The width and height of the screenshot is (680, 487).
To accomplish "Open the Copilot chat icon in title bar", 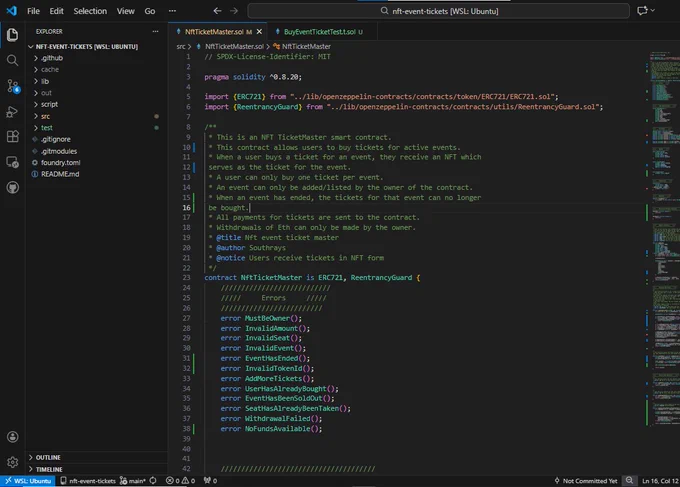I will click(642, 11).
